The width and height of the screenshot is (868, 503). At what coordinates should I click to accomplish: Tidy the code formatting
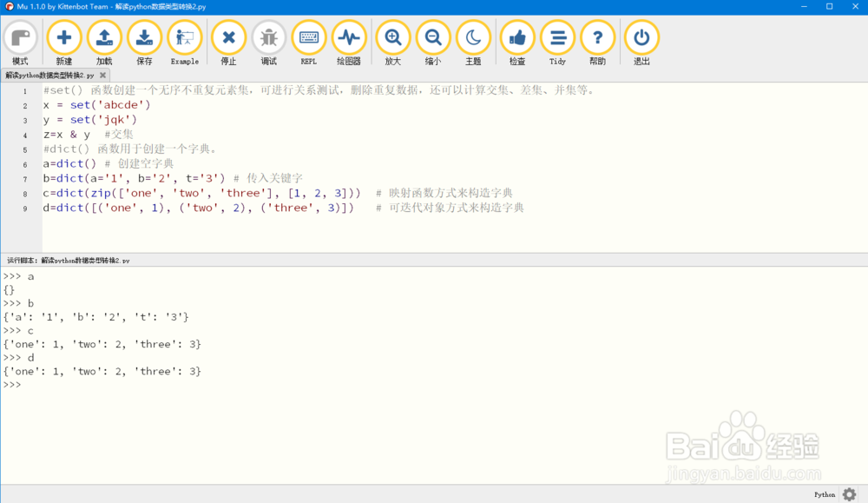556,41
